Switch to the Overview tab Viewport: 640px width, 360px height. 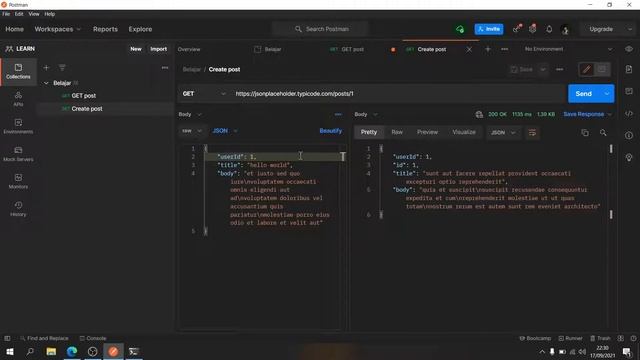pos(189,49)
